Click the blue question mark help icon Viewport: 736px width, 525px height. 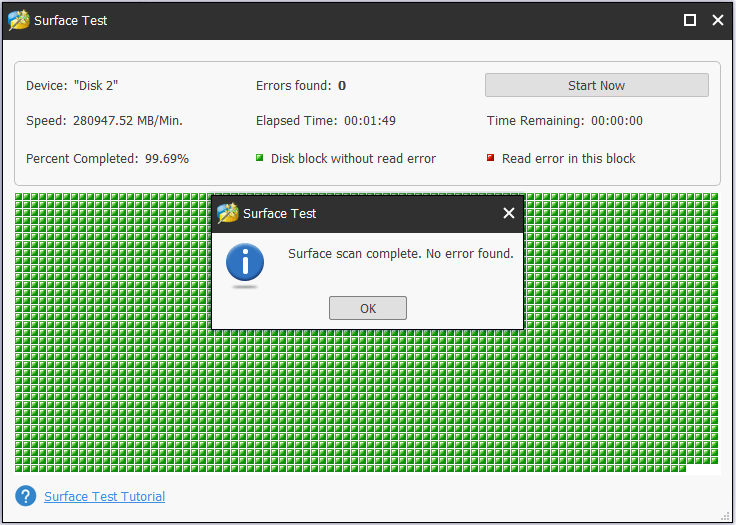(25, 496)
